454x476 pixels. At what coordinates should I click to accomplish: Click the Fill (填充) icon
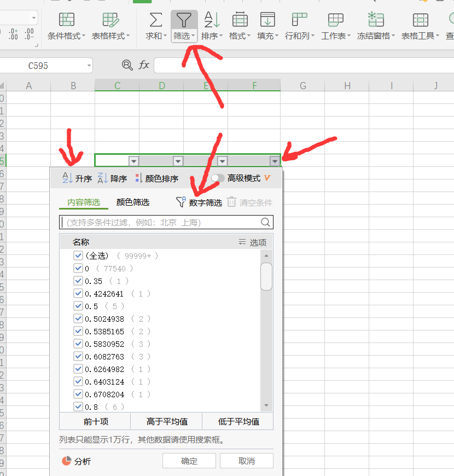point(267,20)
